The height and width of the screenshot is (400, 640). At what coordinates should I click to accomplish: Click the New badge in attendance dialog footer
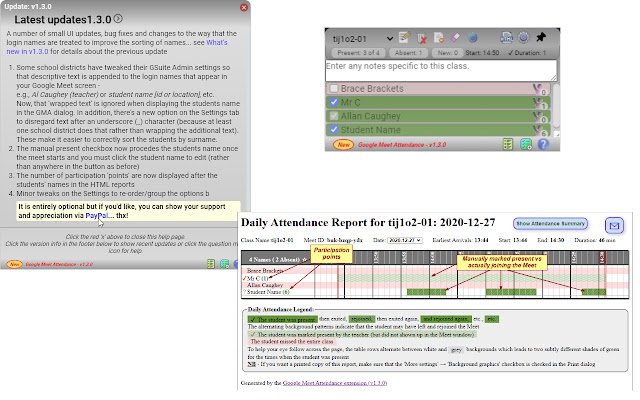click(x=343, y=144)
